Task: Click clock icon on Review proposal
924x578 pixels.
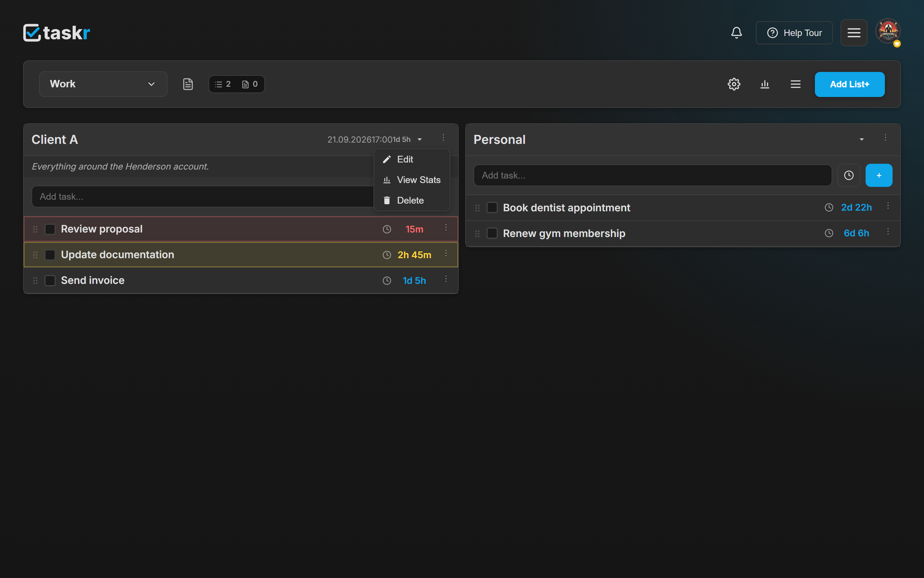Action: click(x=387, y=229)
